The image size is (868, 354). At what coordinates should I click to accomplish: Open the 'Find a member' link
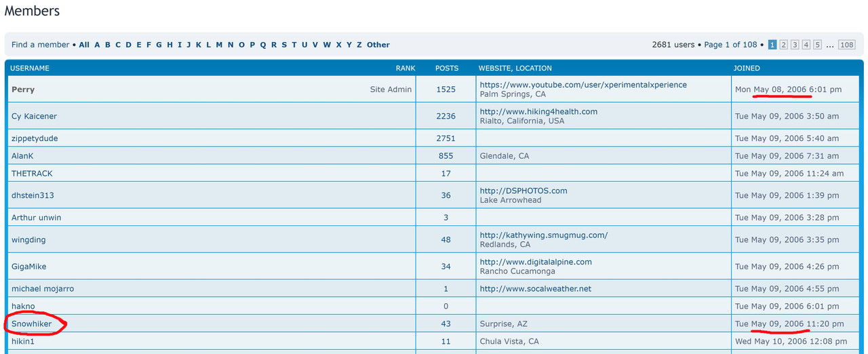click(x=40, y=45)
